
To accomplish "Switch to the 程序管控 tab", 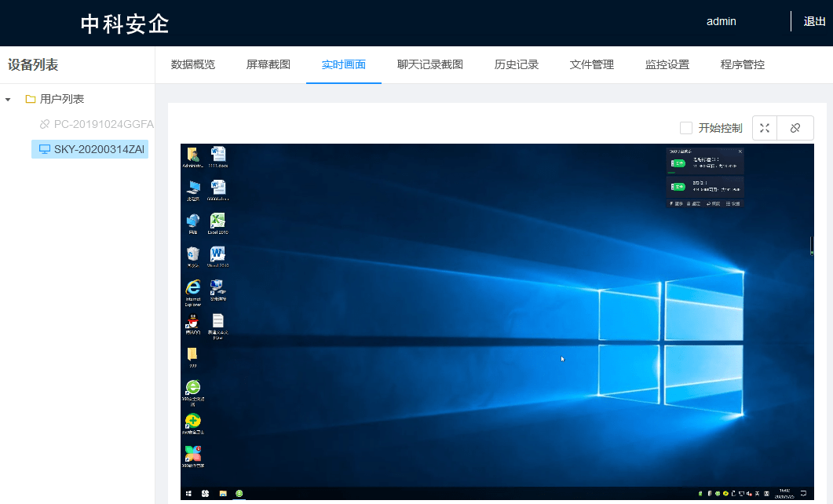I will 743,65.
